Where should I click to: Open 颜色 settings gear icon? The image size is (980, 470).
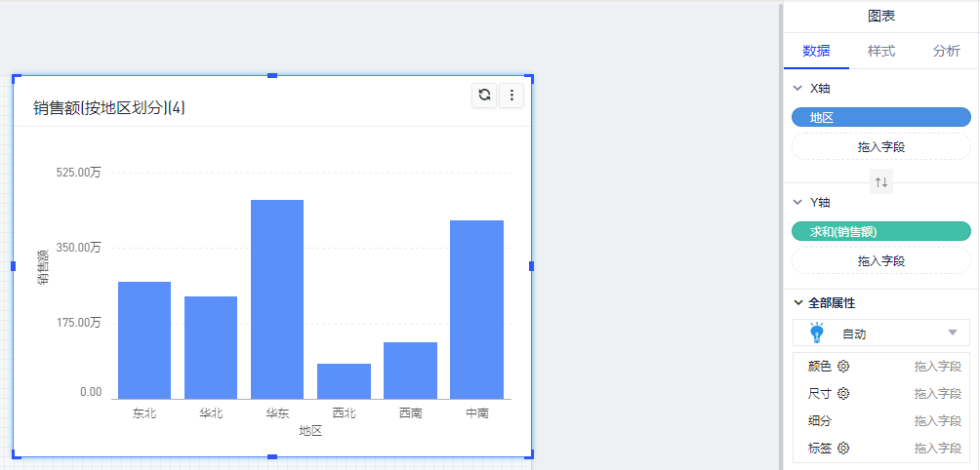(x=843, y=367)
